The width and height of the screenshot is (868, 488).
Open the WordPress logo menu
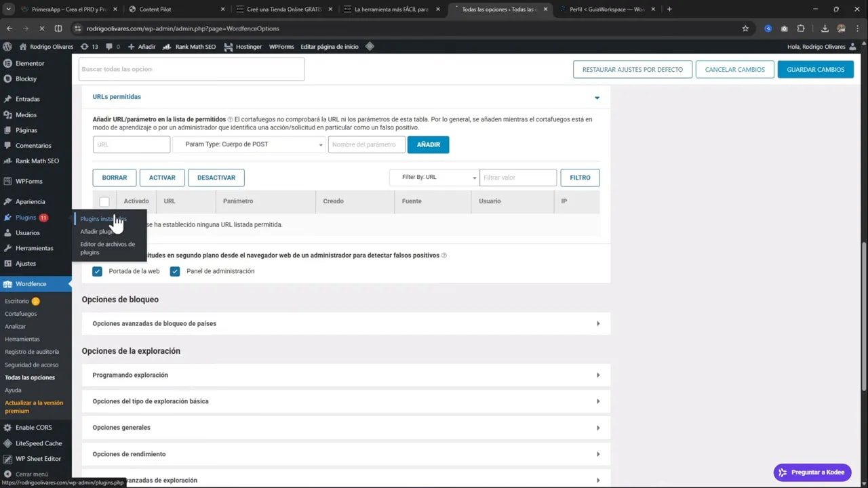pyautogui.click(x=7, y=46)
